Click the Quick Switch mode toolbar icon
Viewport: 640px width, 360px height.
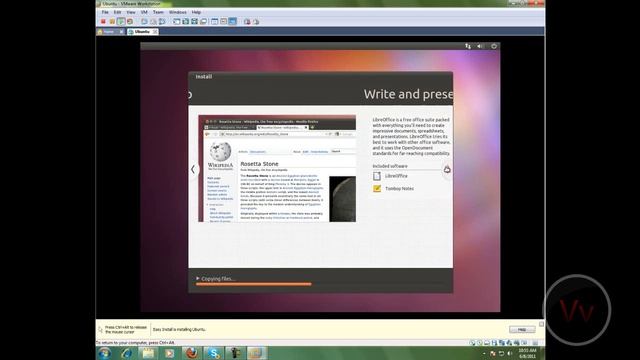point(185,22)
